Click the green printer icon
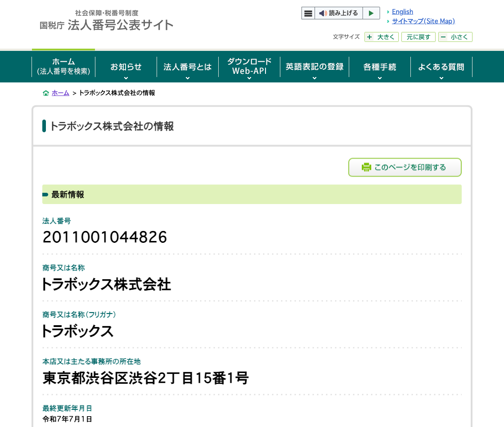504x427 pixels. pos(366,167)
